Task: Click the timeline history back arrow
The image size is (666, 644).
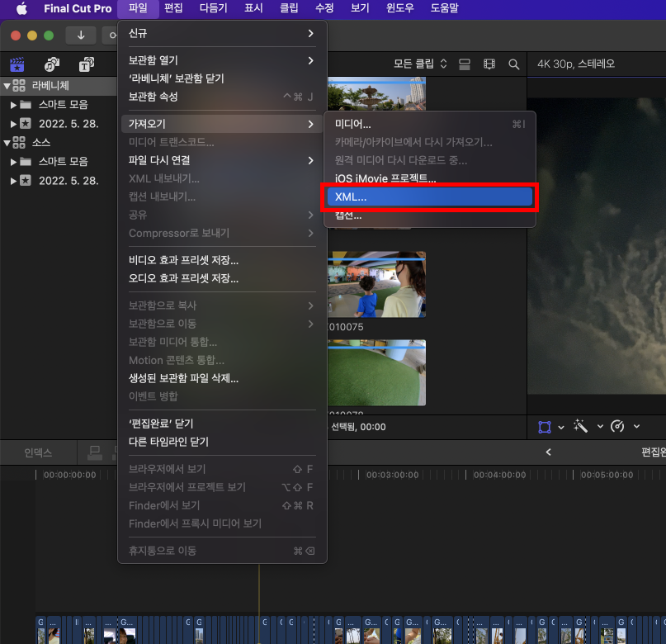Action: click(x=548, y=452)
